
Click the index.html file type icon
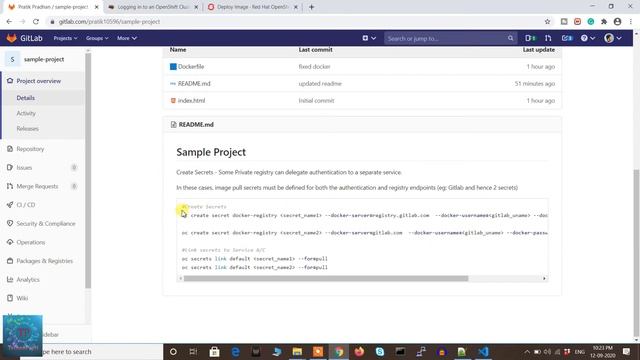pos(173,100)
